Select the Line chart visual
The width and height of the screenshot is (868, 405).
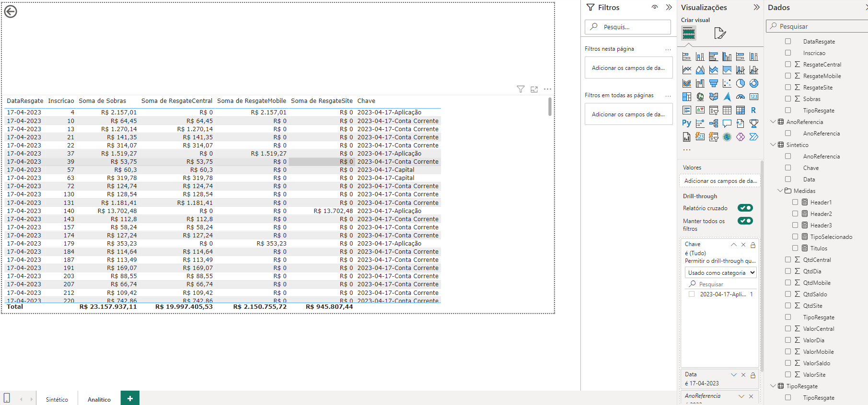pos(687,70)
